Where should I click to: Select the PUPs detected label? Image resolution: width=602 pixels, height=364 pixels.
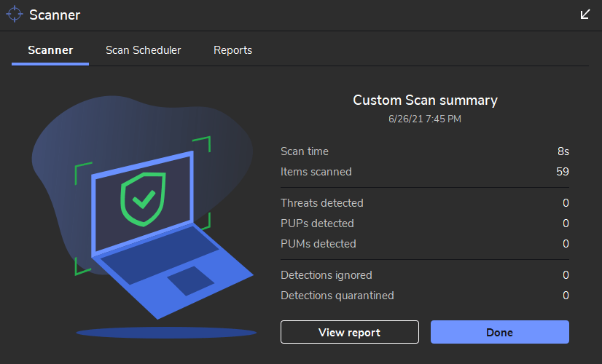(x=317, y=223)
